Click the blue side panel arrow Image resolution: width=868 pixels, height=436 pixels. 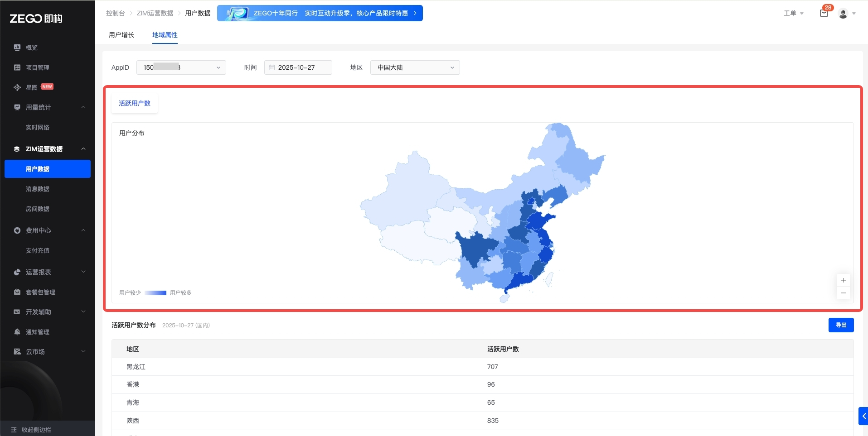(863, 416)
